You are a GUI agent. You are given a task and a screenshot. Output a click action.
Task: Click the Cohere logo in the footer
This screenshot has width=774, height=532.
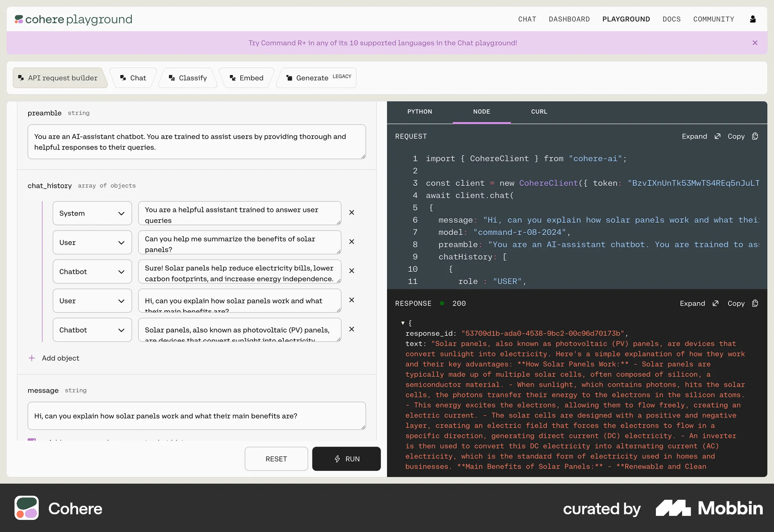[58, 508]
